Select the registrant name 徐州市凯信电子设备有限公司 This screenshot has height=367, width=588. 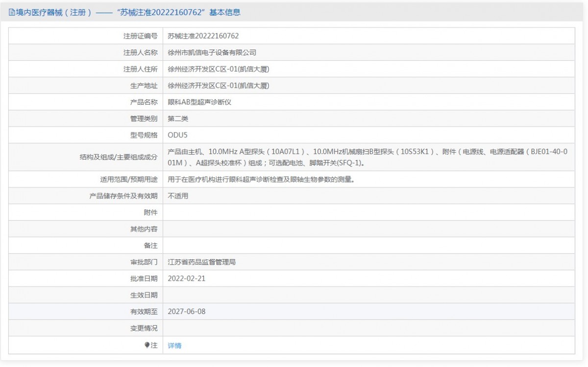pos(212,52)
